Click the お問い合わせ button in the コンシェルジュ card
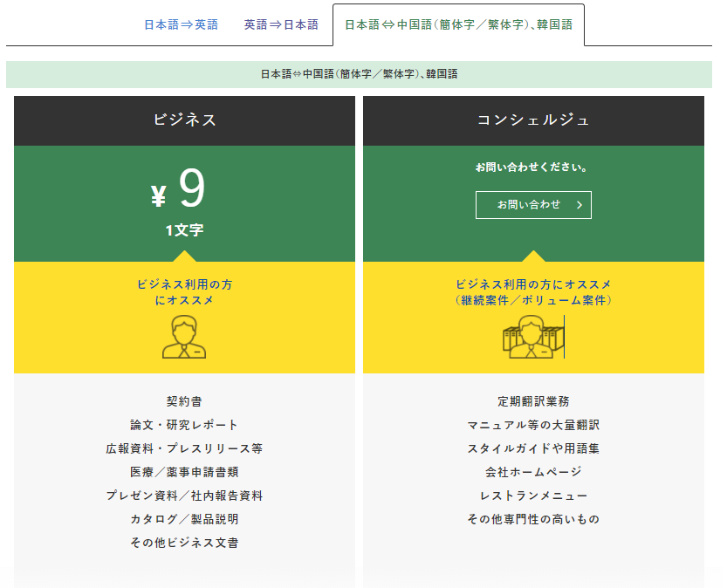Viewport: 727px width, 588px height. coord(533,205)
